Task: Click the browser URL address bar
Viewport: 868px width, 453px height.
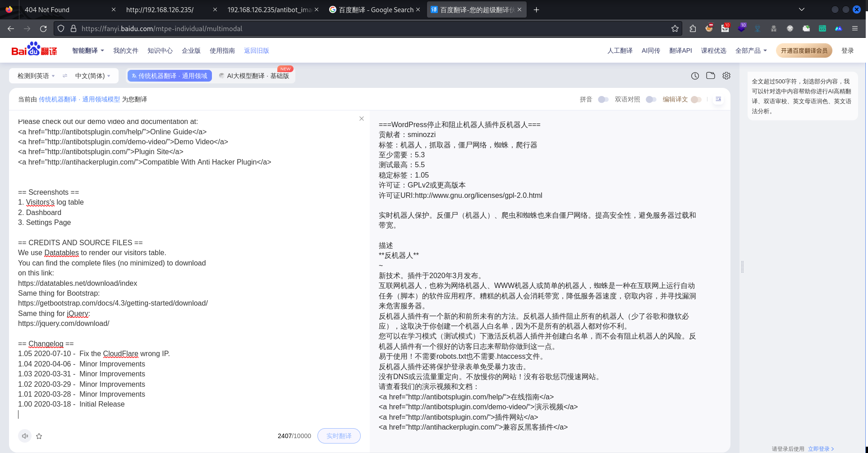Action: click(x=367, y=28)
